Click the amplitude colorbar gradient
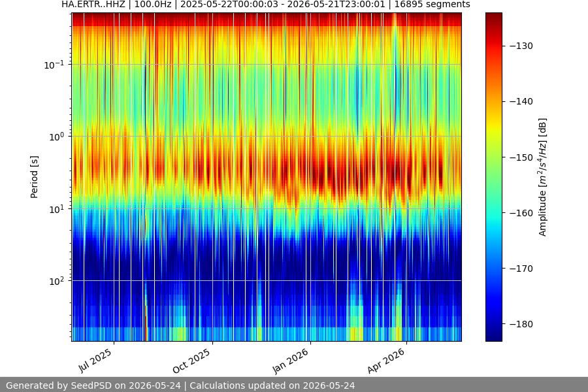The image size is (588, 392). point(493,176)
